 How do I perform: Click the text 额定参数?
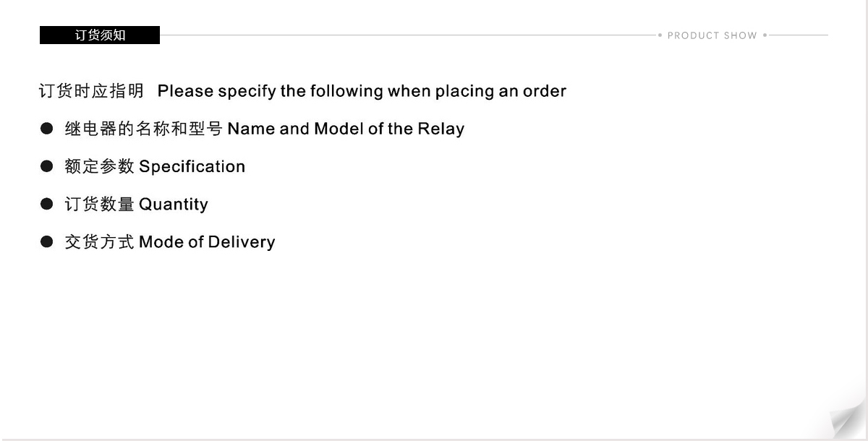pos(99,166)
